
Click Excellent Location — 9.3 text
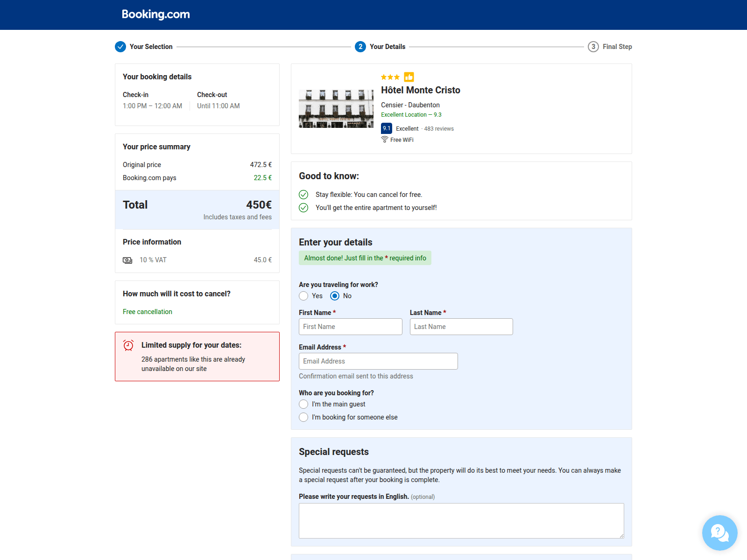(x=411, y=115)
